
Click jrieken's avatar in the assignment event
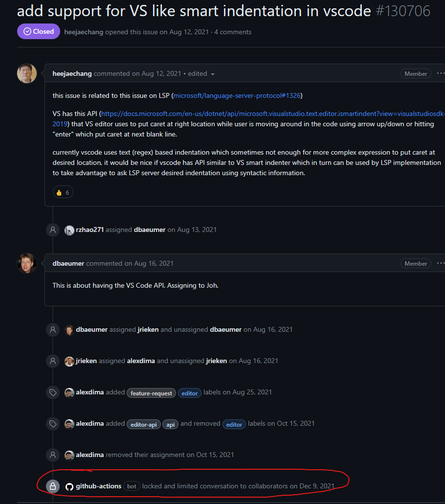click(x=69, y=361)
